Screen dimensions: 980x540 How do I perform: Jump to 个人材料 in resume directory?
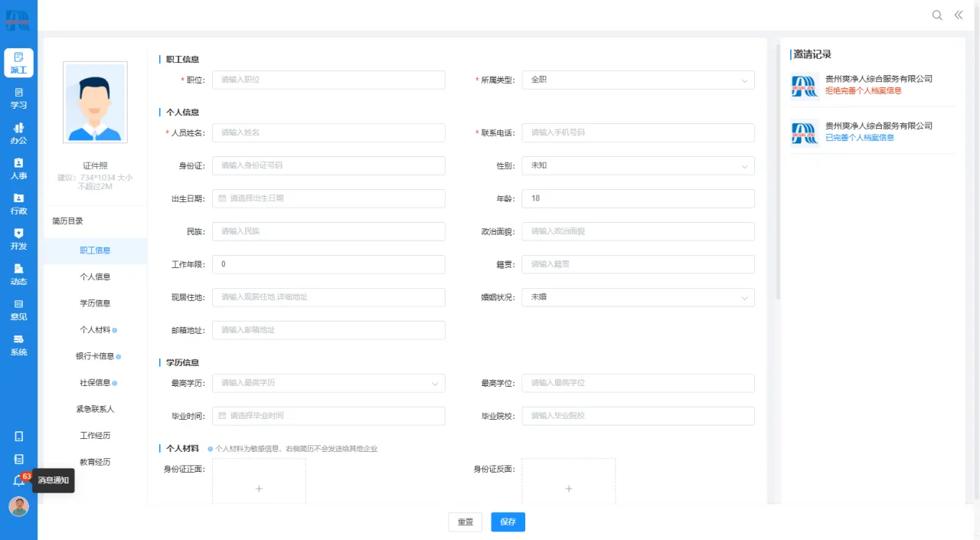pos(95,329)
